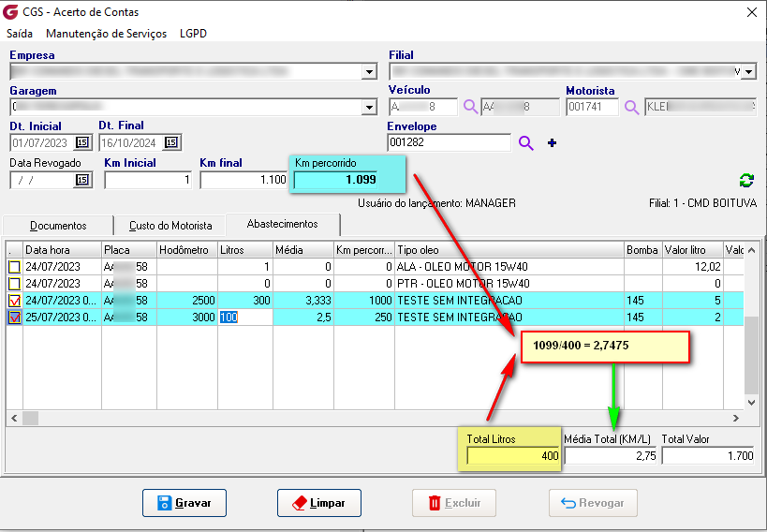This screenshot has width=767, height=532.
Task: Check the PTR - OLEO MOTOR 15W40 row checkbox
Action: [14, 284]
